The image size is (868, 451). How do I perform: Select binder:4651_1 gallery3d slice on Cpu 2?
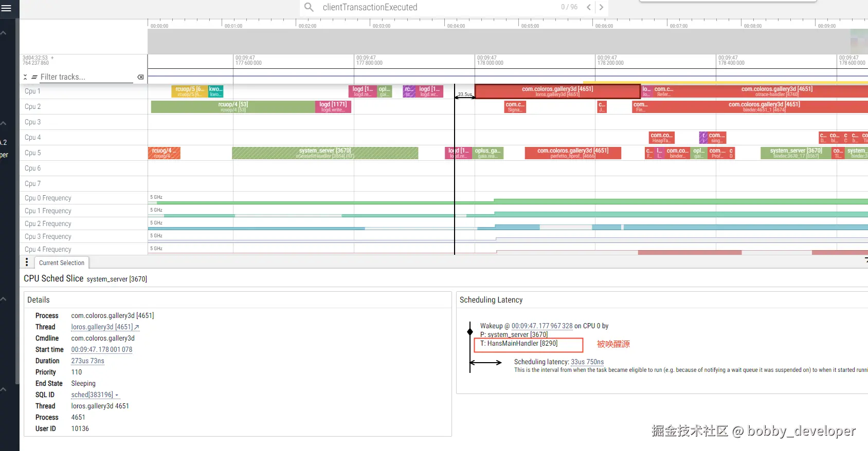764,107
